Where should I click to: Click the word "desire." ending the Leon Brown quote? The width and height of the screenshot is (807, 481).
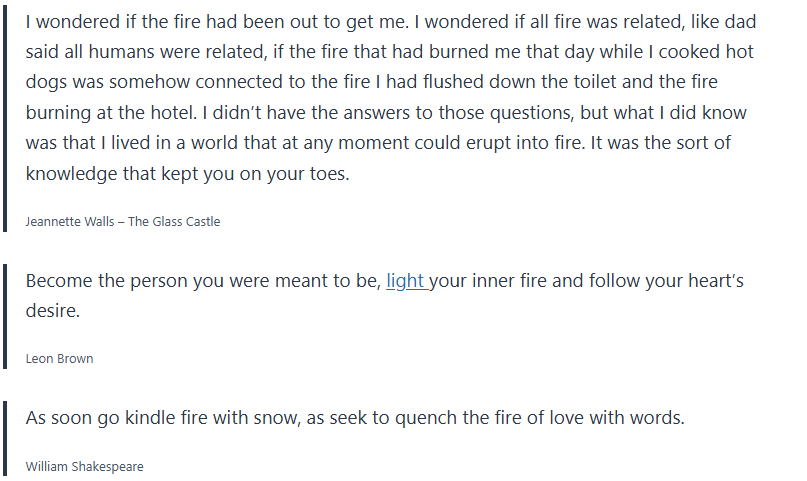[x=52, y=311]
